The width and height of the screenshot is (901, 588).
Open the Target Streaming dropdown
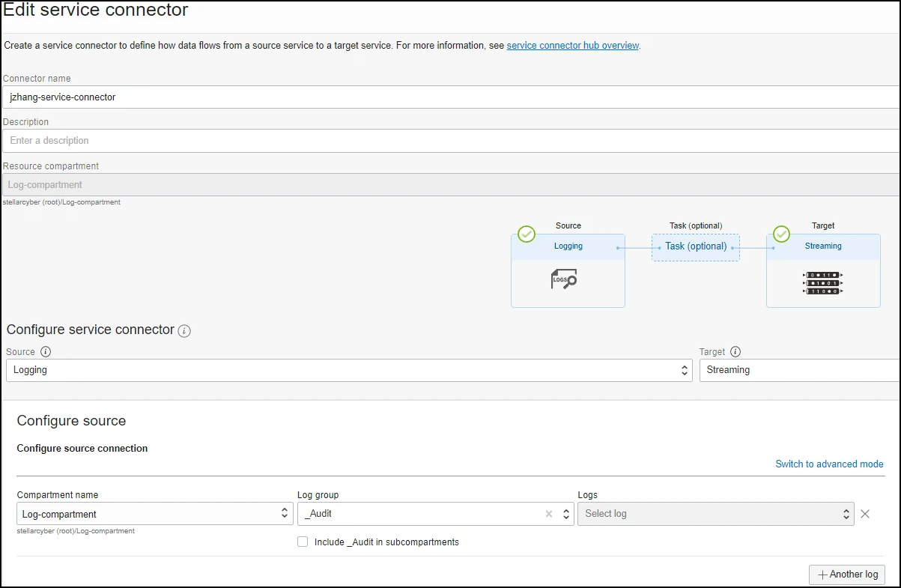tap(798, 370)
